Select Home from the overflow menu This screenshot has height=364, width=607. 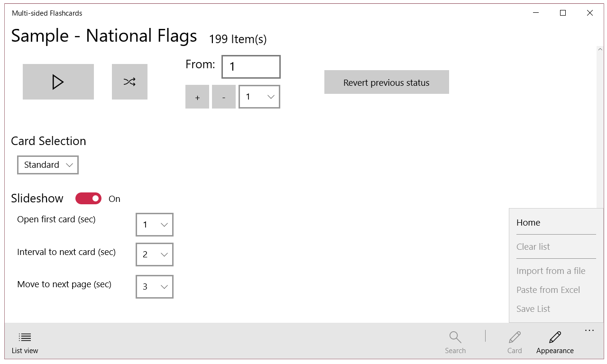coord(528,223)
